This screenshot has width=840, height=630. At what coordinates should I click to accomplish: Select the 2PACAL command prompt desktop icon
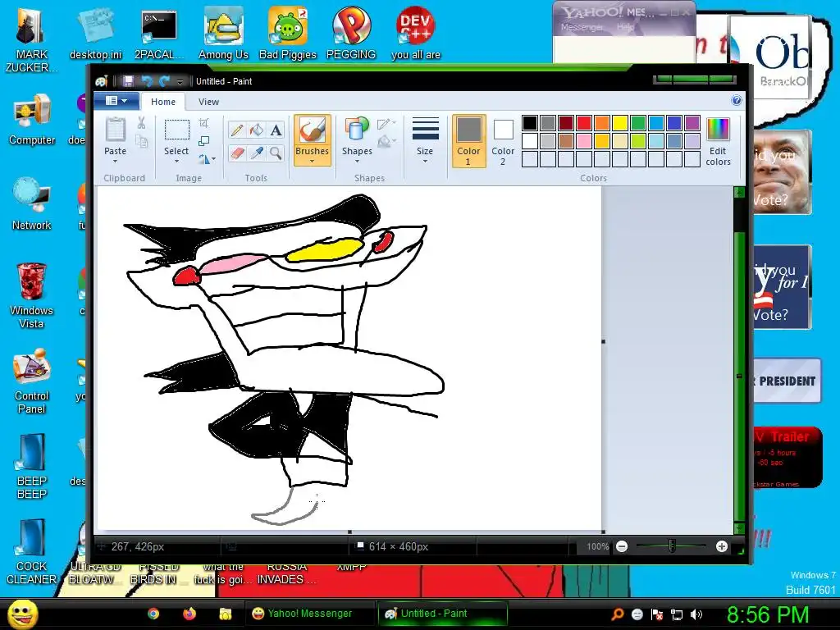click(x=159, y=33)
